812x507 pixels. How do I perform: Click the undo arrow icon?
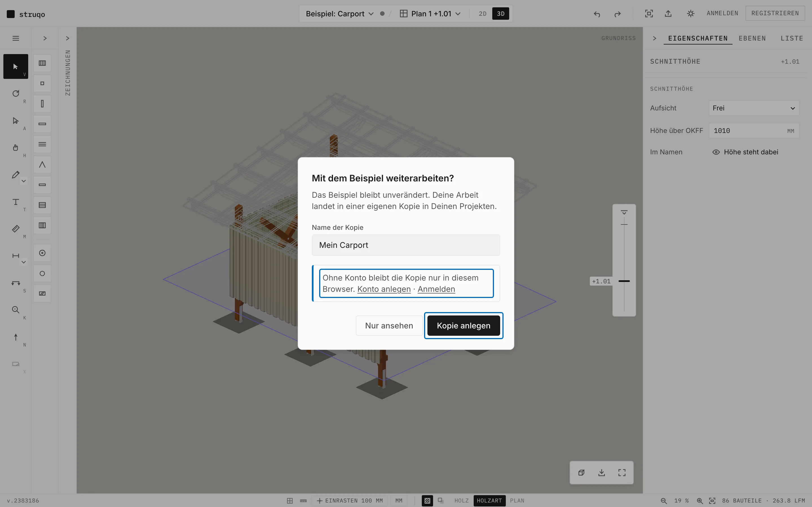point(597,14)
